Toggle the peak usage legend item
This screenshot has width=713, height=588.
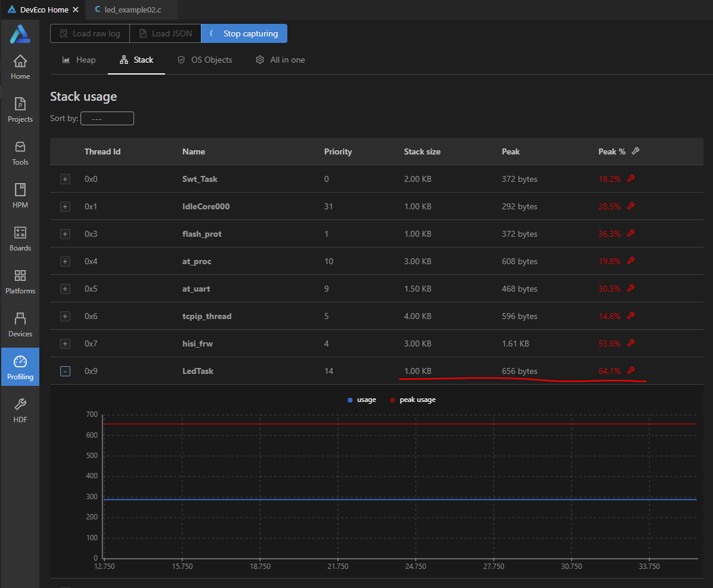[x=413, y=400]
